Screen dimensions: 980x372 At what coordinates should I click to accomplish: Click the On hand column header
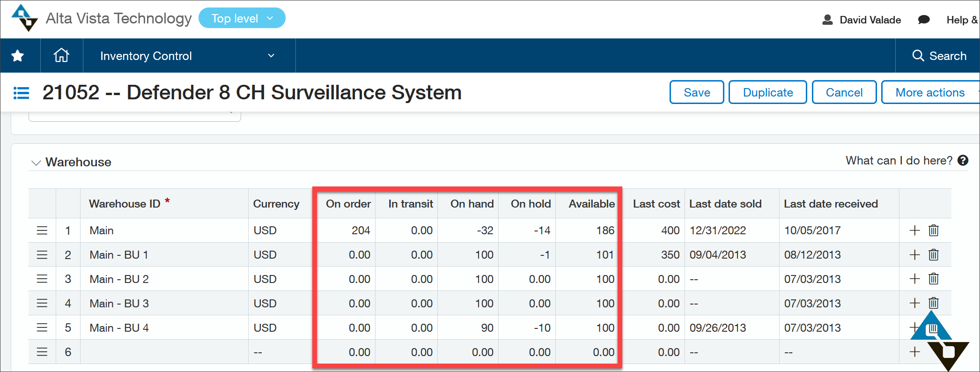click(x=472, y=204)
